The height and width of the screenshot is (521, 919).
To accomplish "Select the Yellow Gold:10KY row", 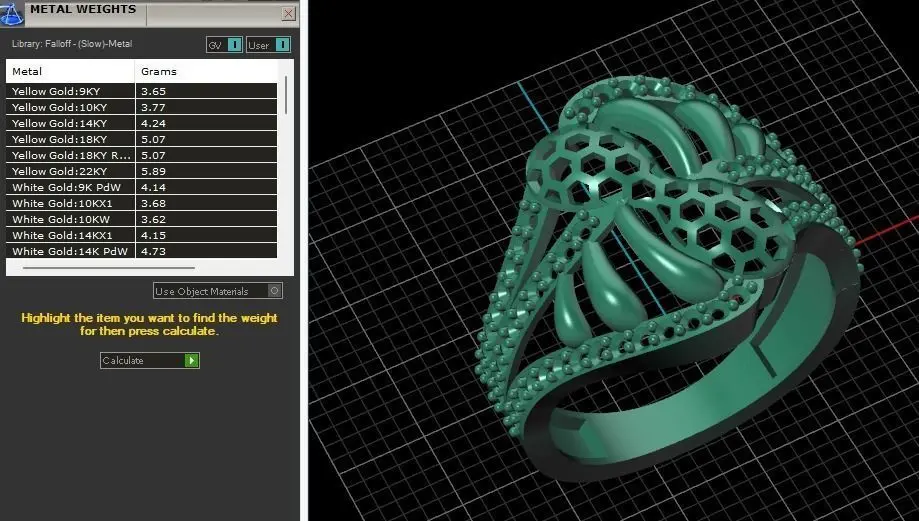I will [141, 107].
